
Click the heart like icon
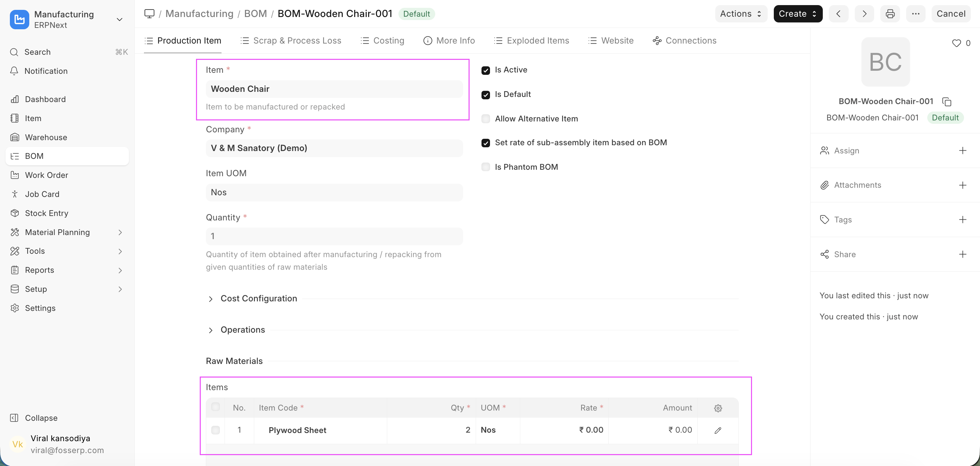click(956, 43)
